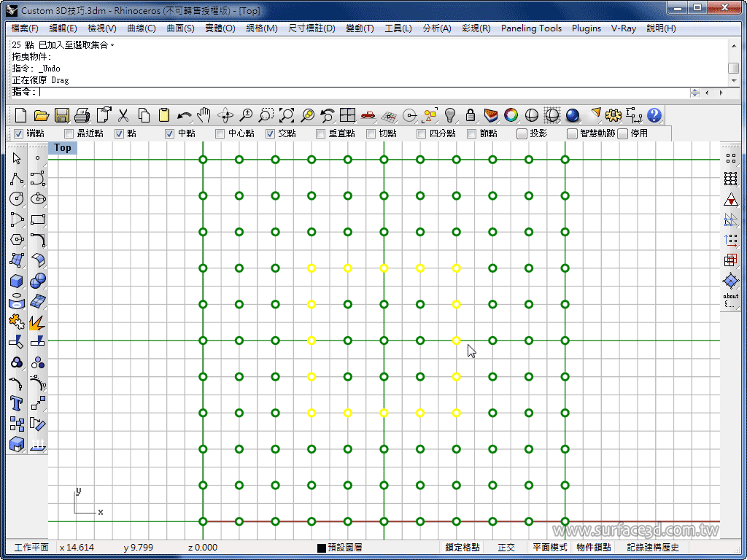This screenshot has height=560, width=747.
Task: Click the black 預設圖層 layer color swatch
Action: click(322, 548)
